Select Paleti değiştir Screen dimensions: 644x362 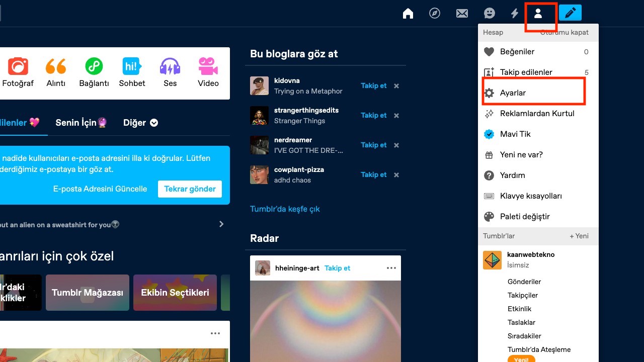point(538,217)
